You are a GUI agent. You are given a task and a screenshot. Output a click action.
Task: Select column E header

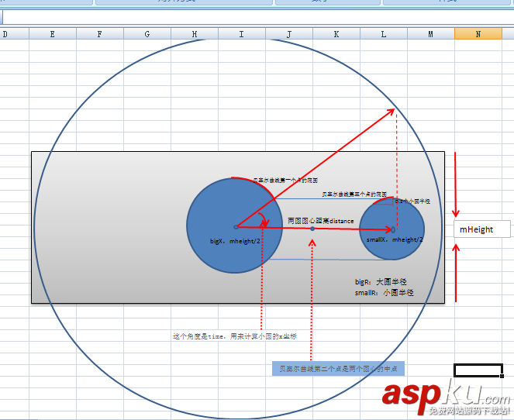pyautogui.click(x=53, y=34)
